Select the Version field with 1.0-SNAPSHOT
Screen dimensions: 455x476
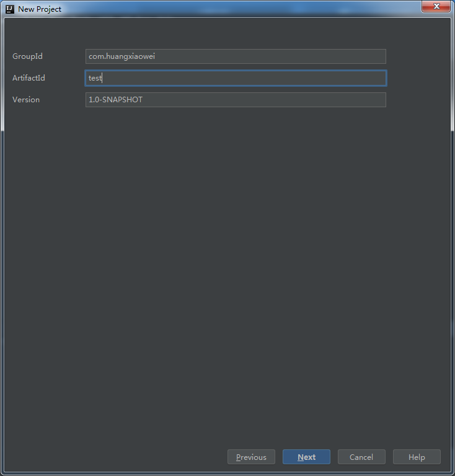pyautogui.click(x=236, y=100)
